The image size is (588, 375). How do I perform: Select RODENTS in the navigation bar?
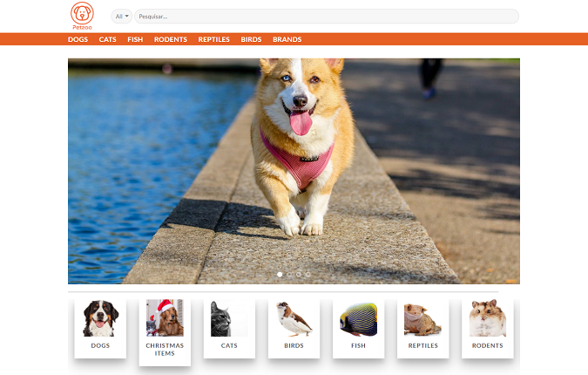[x=171, y=39]
